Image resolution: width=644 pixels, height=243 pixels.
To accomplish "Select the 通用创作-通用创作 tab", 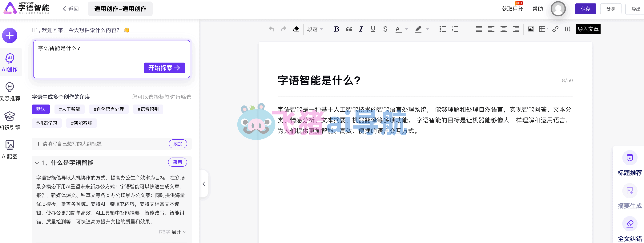I will tap(120, 9).
